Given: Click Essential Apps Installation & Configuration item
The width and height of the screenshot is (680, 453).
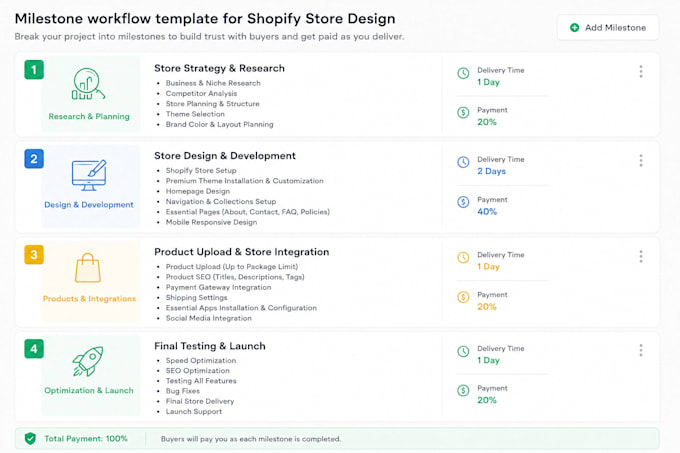Looking at the screenshot, I should 241,308.
